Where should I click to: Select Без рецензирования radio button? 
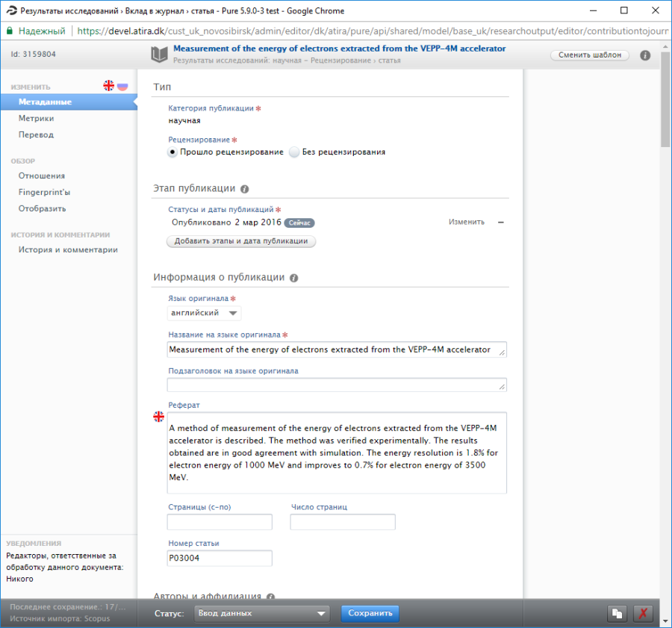click(294, 152)
